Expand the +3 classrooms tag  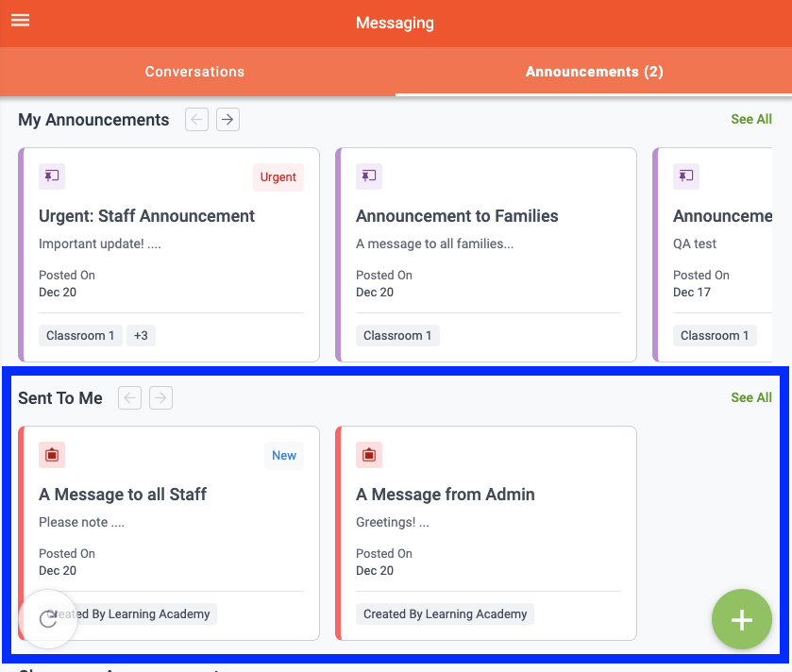pos(141,335)
